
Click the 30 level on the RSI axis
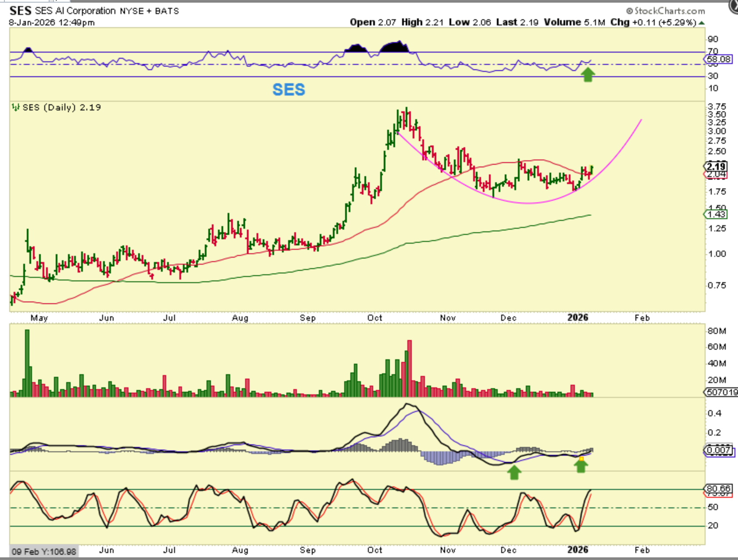[713, 76]
